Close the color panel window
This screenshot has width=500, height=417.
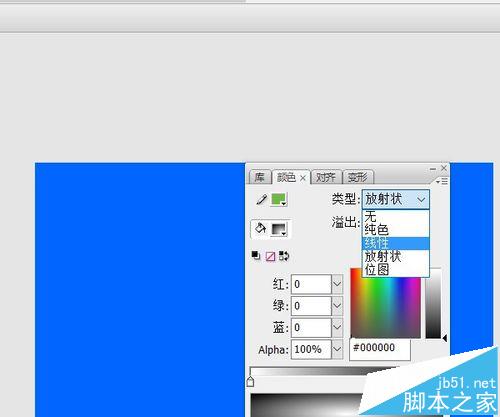[x=444, y=168]
